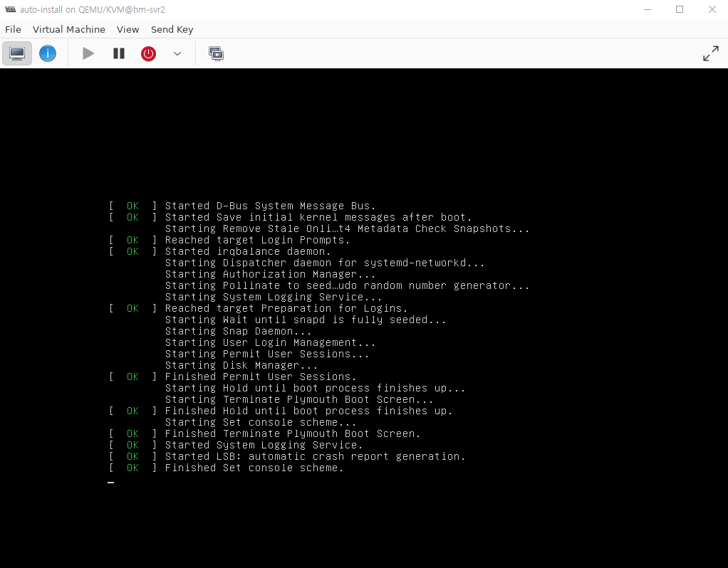
Task: Click the 'Finished Set console scheme' line
Action: [x=254, y=468]
